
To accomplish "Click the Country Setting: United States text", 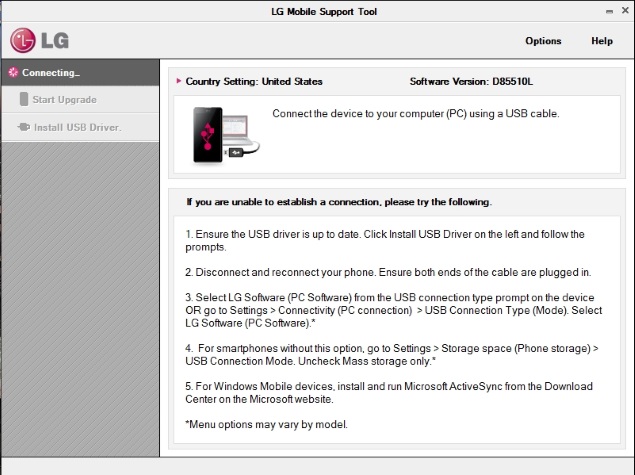I will [254, 81].
